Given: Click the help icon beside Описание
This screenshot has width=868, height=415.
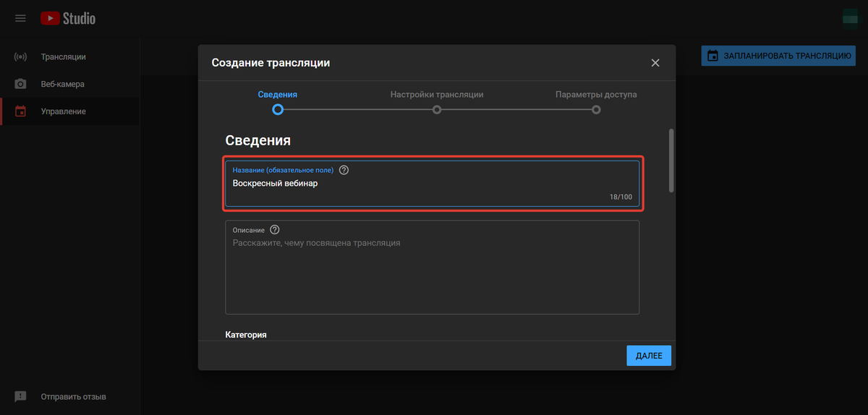Looking at the screenshot, I should 274,230.
